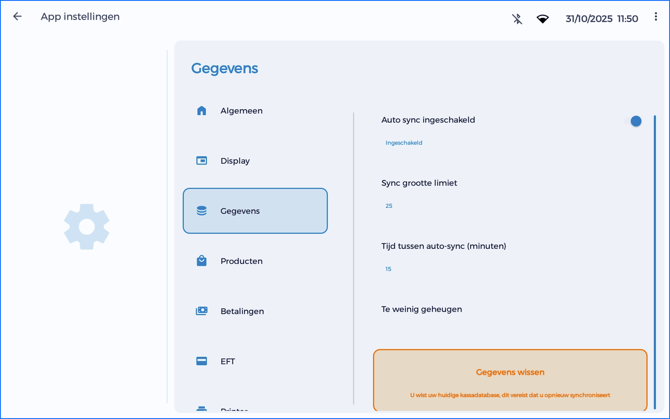Select the Gegevens menu item

point(255,211)
